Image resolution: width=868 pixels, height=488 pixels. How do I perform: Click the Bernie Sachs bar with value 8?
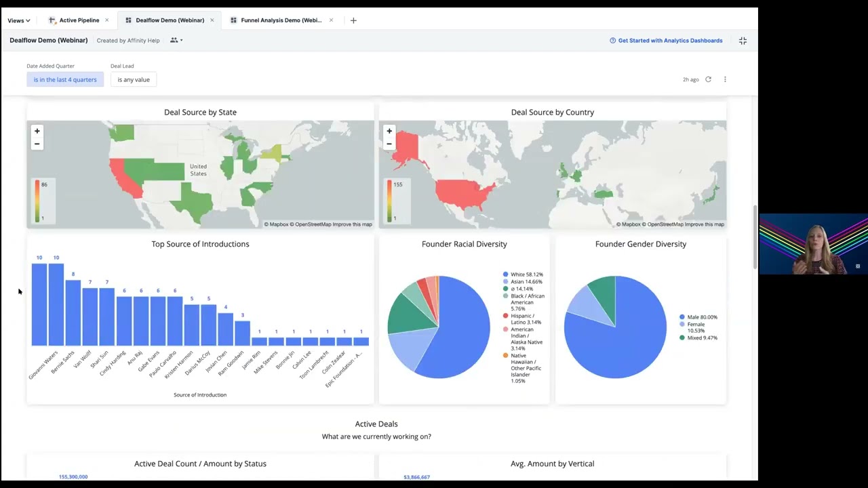click(73, 312)
